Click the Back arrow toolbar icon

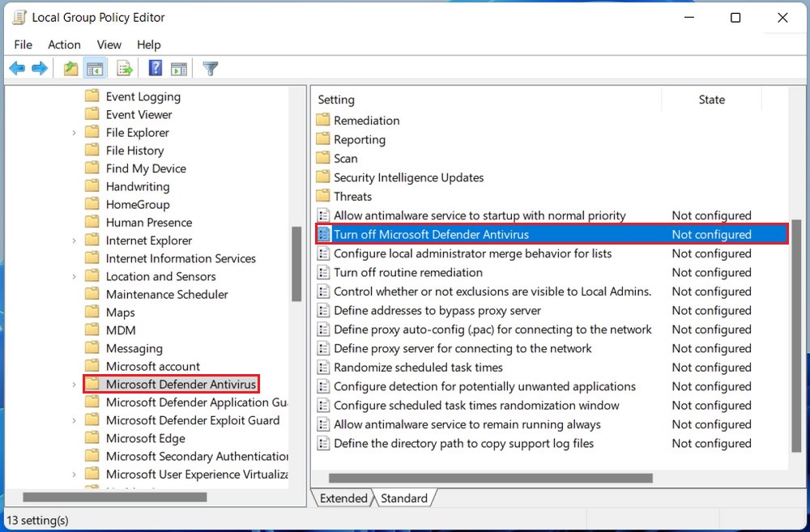click(x=17, y=68)
